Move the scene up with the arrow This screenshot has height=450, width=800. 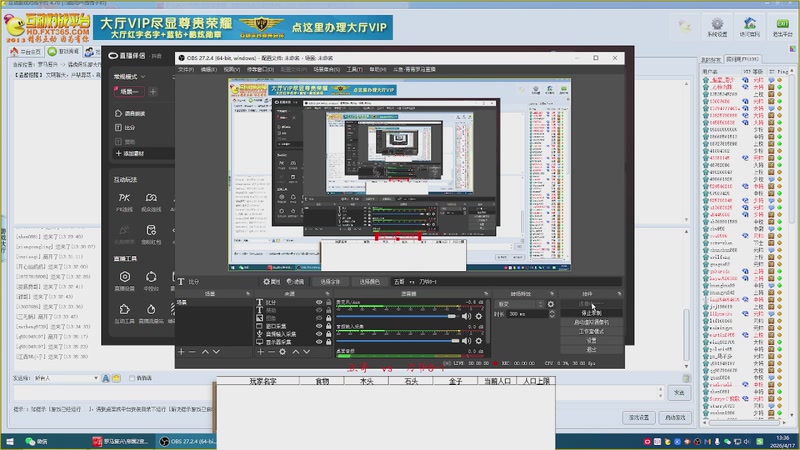(205, 352)
